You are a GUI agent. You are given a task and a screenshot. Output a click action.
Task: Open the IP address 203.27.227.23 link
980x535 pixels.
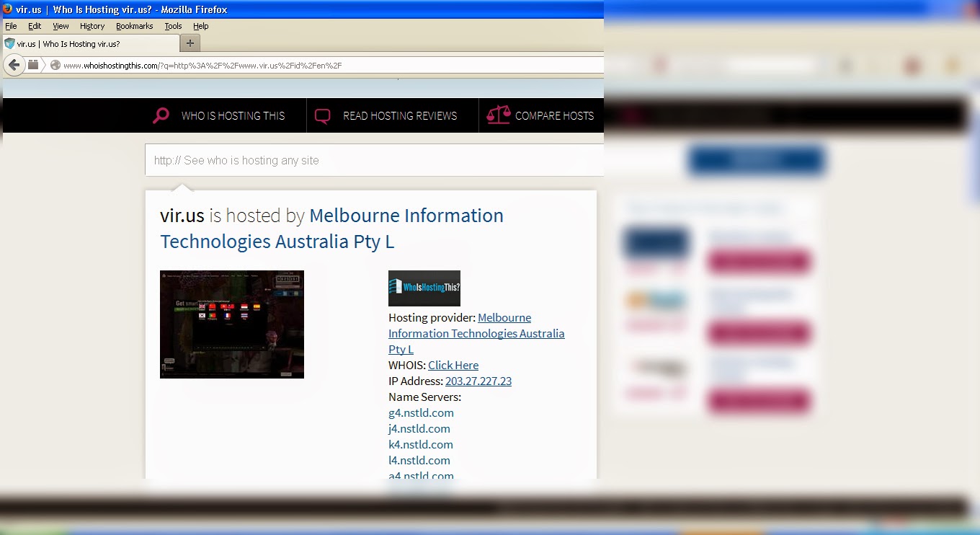(478, 381)
